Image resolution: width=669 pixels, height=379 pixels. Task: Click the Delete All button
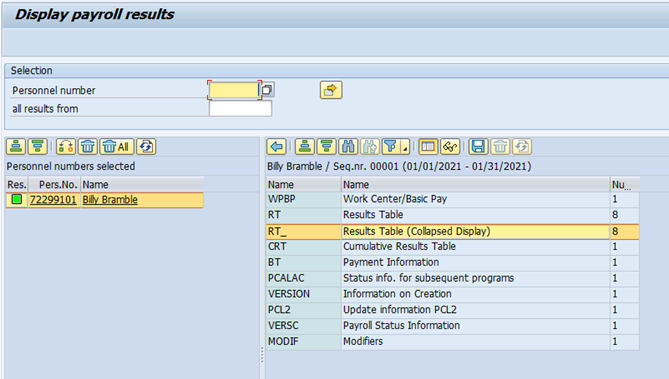tap(117, 147)
